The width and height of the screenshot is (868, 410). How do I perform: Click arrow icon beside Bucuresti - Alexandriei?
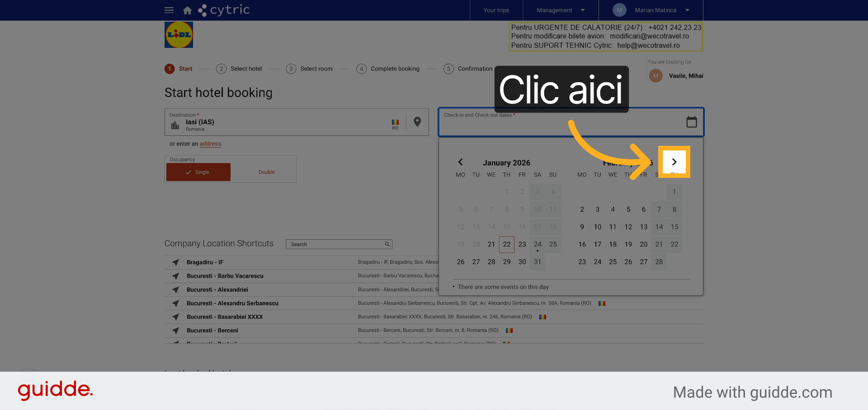tap(175, 289)
